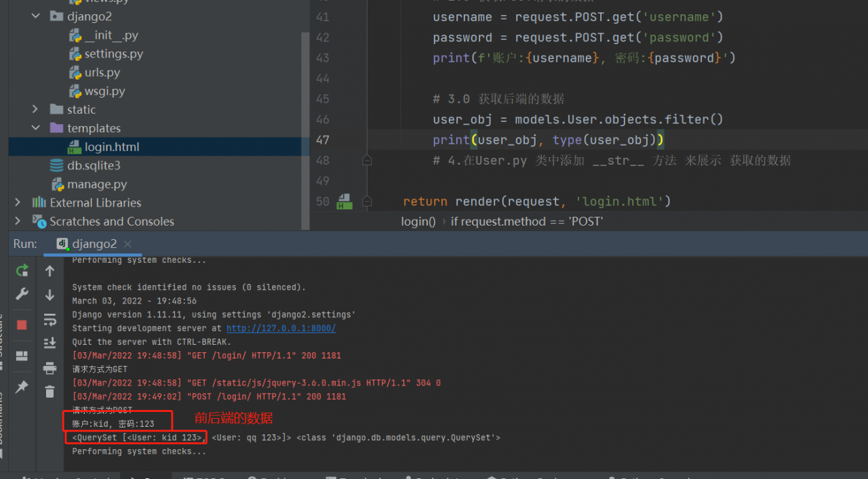This screenshot has width=868, height=479.
Task: Pin the django2 run tab
Action: coord(22,386)
